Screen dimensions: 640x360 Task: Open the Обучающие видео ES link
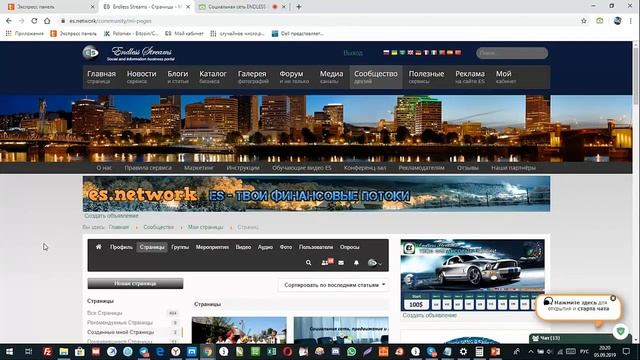pyautogui.click(x=302, y=168)
